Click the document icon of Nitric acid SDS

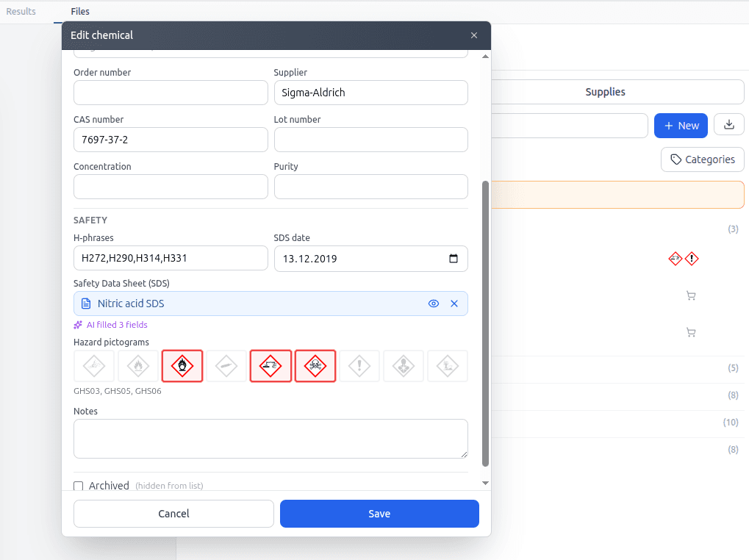86,304
